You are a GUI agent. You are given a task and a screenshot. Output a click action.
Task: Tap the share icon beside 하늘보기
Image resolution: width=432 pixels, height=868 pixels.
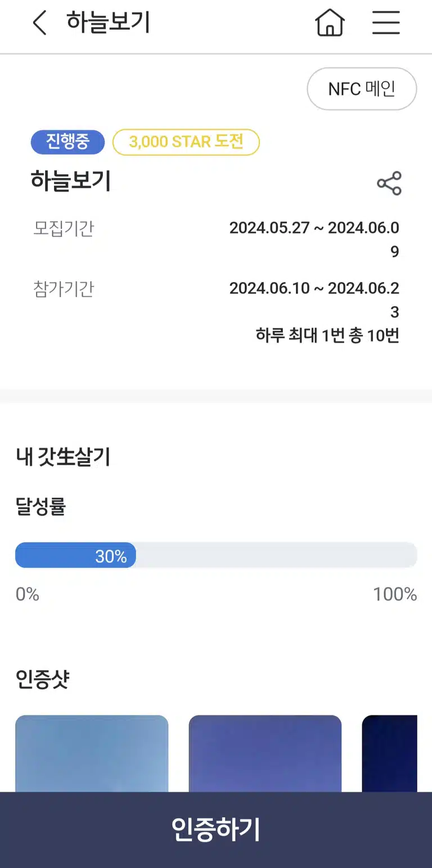pyautogui.click(x=389, y=184)
